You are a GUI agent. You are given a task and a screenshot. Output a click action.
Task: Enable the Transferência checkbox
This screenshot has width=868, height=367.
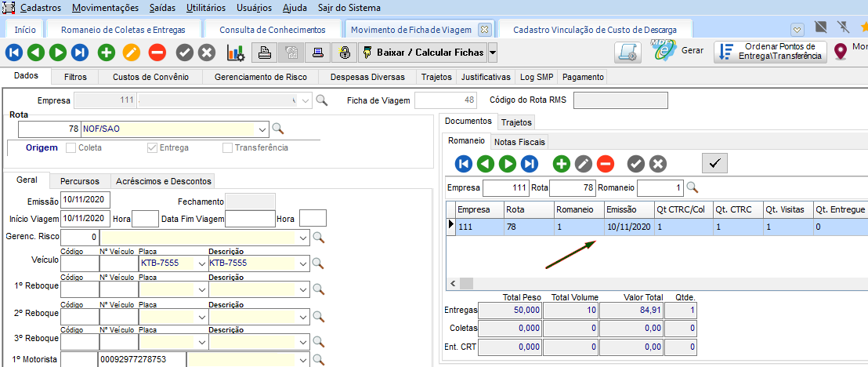[x=228, y=147]
